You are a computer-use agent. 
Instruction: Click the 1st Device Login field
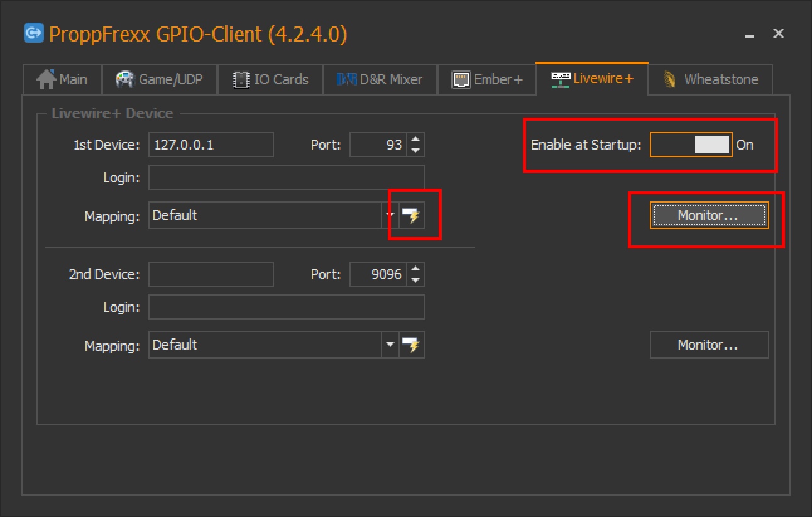pos(287,177)
